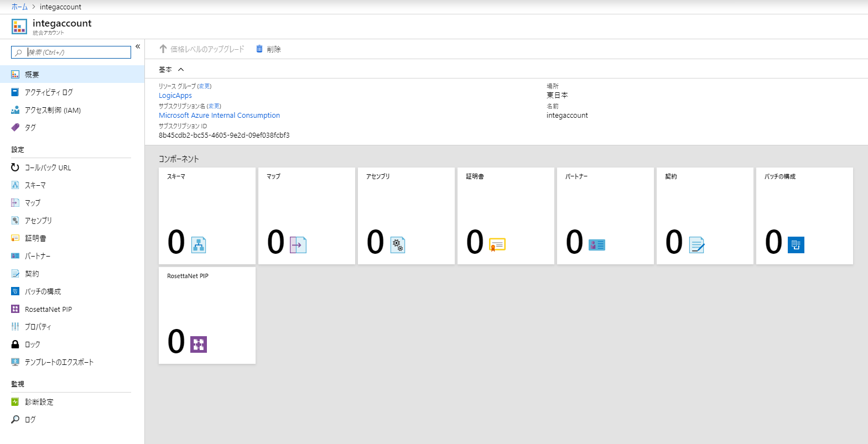
Task: Click the partner card icon in パートナー tile
Action: tap(596, 244)
